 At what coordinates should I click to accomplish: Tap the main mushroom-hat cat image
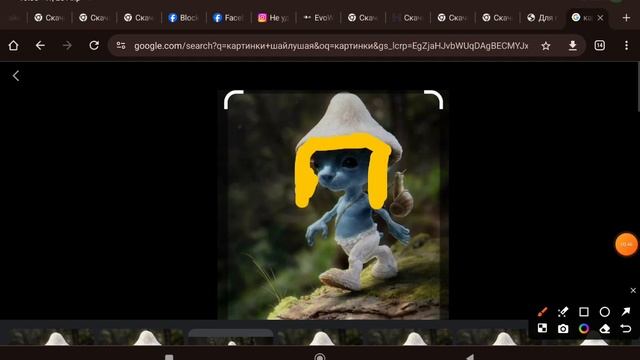333,205
